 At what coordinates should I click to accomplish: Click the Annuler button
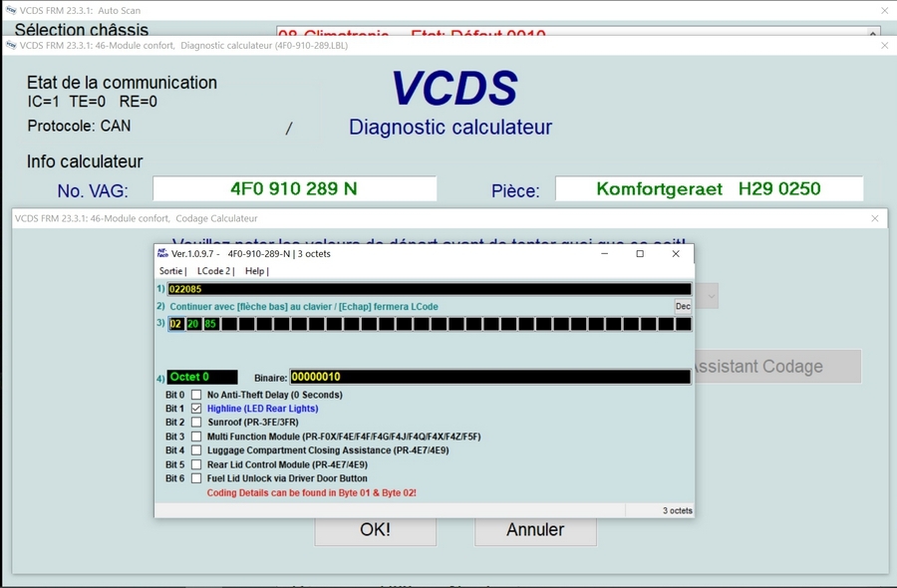(535, 530)
